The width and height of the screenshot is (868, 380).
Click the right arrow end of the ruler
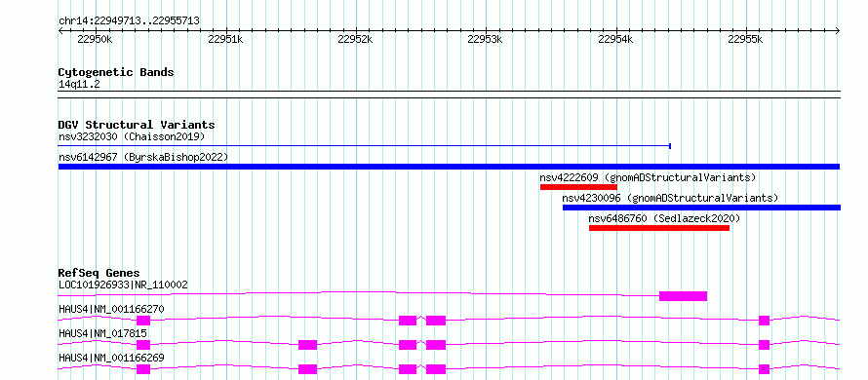pos(838,31)
